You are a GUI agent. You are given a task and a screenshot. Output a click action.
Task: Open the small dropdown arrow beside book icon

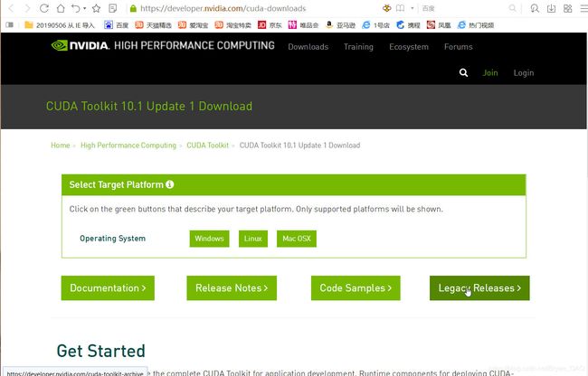click(413, 8)
